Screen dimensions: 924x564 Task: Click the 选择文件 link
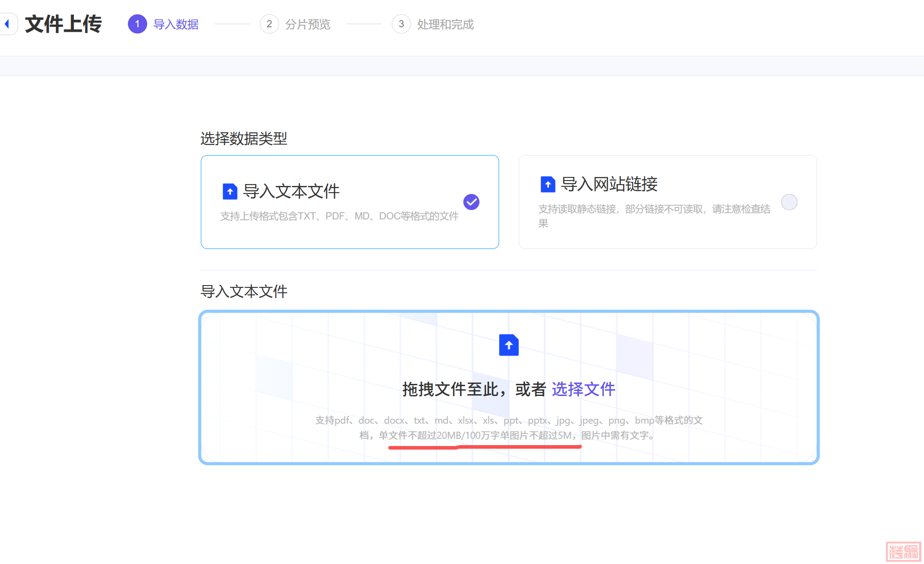point(583,389)
